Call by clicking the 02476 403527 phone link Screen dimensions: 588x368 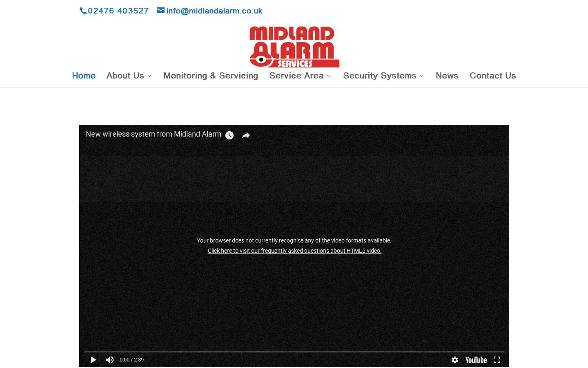point(118,11)
